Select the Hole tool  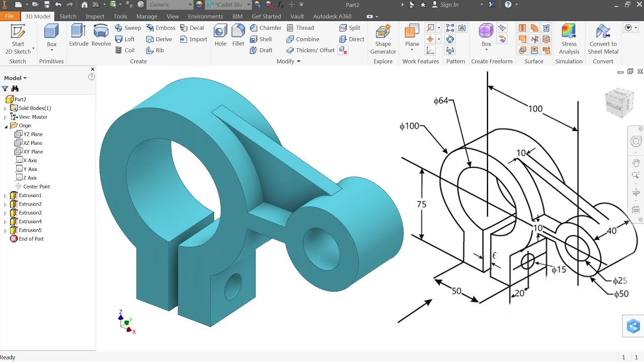tap(220, 35)
